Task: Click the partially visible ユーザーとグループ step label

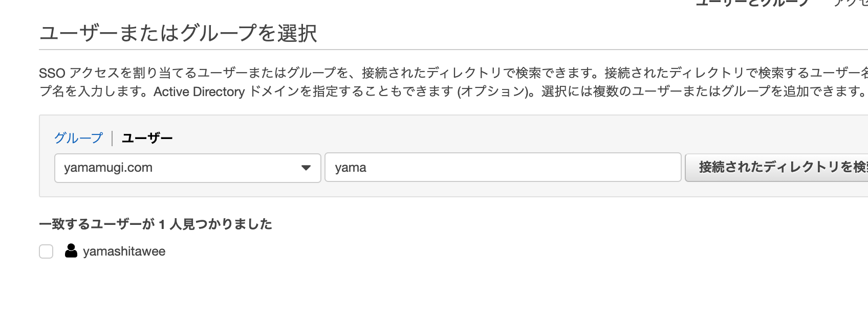Action: 752,3
